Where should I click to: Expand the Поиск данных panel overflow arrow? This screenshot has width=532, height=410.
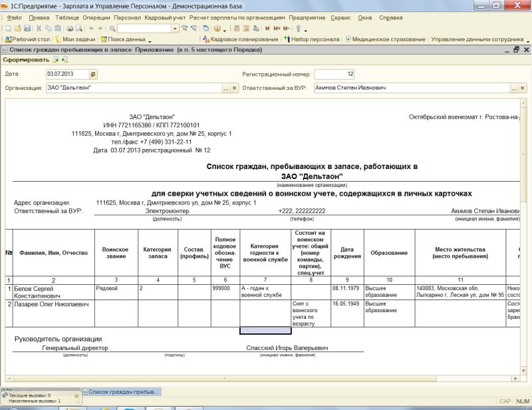tap(150, 41)
